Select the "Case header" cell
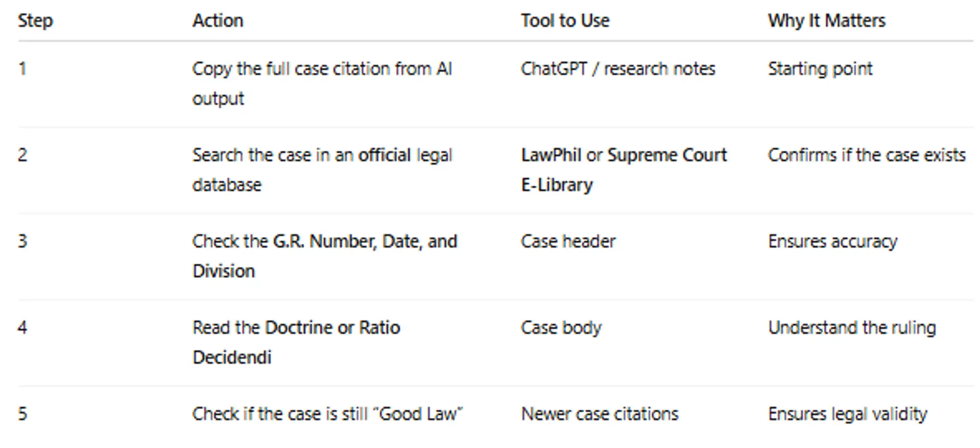This screenshot has height=448, width=980. pyautogui.click(x=568, y=242)
